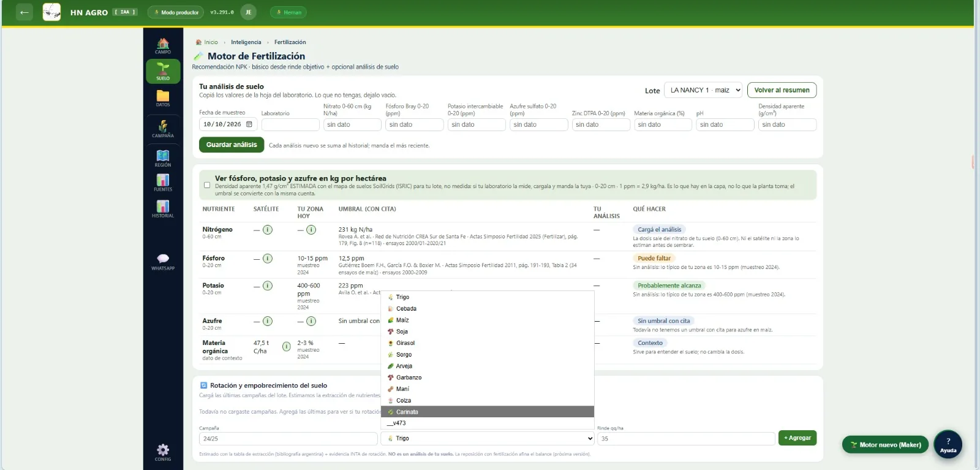Go to Inteligencia breadcrumb link
This screenshot has width=980, height=470.
coord(246,42)
